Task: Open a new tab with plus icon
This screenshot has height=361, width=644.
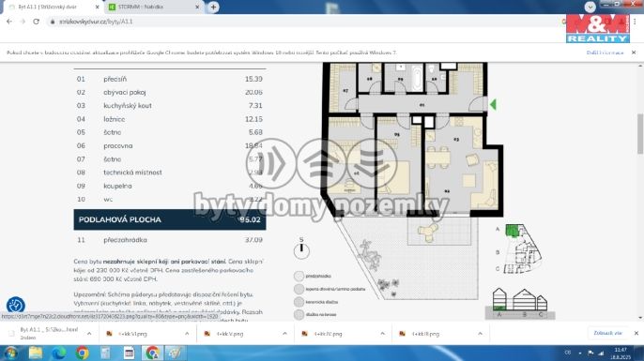Action: click(x=214, y=7)
